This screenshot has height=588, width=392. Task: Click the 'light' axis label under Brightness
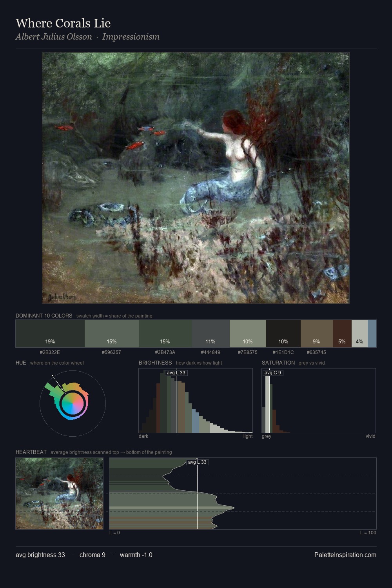(248, 436)
